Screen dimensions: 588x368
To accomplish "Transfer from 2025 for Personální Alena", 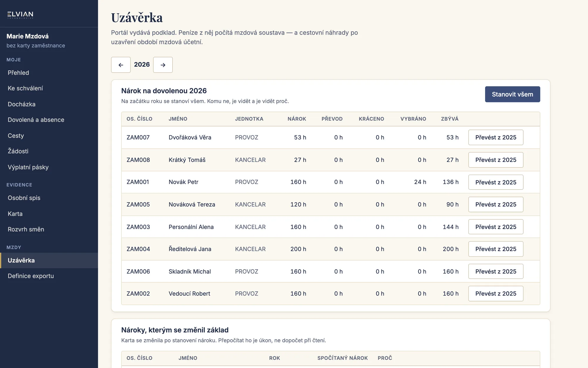I will pyautogui.click(x=496, y=227).
